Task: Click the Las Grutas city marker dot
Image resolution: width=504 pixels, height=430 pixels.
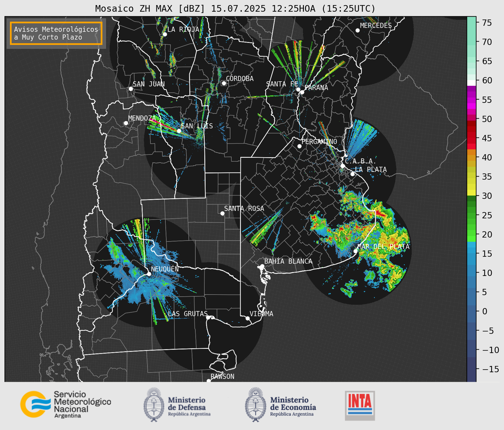Action: tap(208, 318)
